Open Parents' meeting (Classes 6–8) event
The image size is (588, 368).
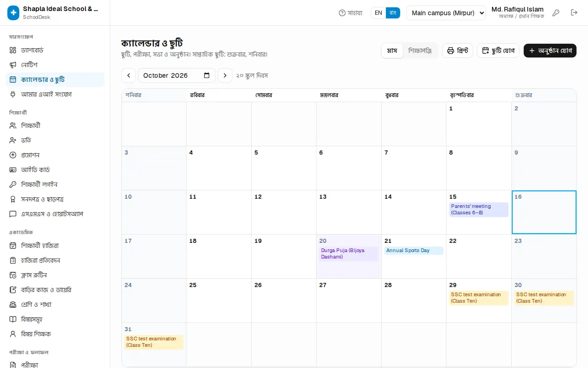[x=479, y=209]
